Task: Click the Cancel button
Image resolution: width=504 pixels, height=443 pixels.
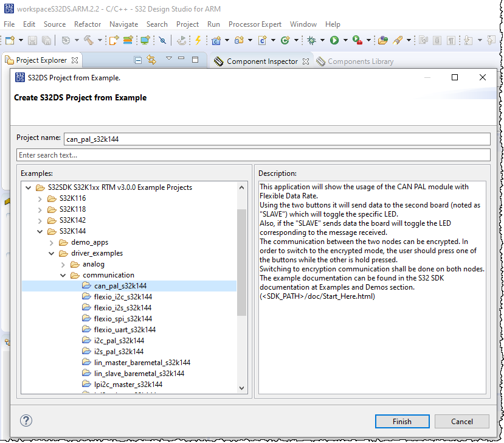Action: 462,422
